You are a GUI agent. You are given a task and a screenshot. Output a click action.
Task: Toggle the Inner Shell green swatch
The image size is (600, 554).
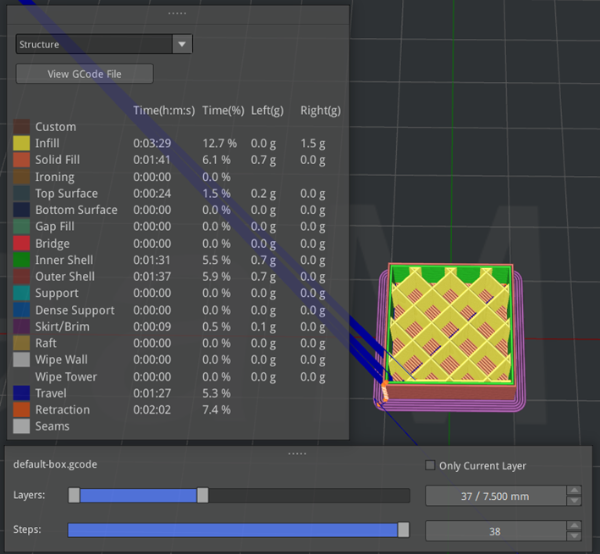tap(21, 260)
